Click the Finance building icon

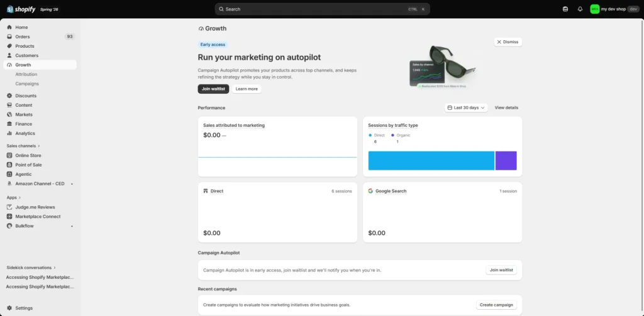click(x=9, y=124)
